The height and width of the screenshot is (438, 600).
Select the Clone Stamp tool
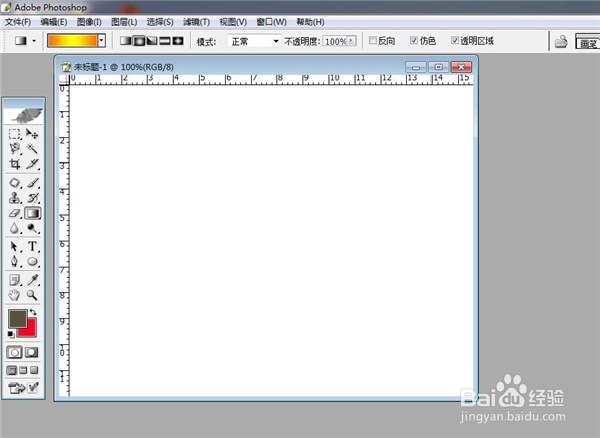15,198
